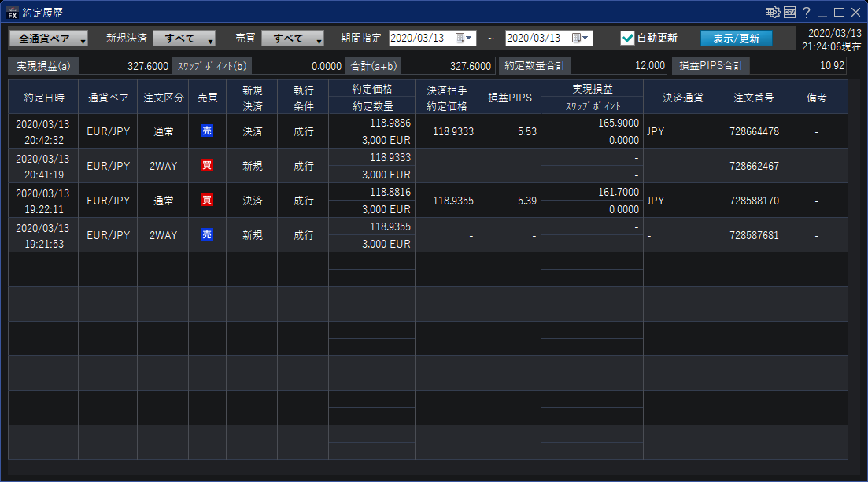Sort by the 約定日時 column header
This screenshot has width=868, height=482.
pos(43,98)
